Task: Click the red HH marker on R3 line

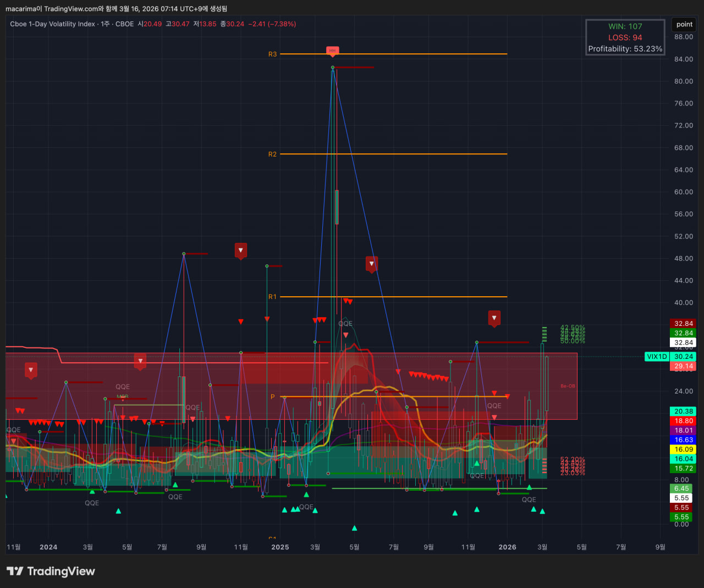Action: (332, 51)
